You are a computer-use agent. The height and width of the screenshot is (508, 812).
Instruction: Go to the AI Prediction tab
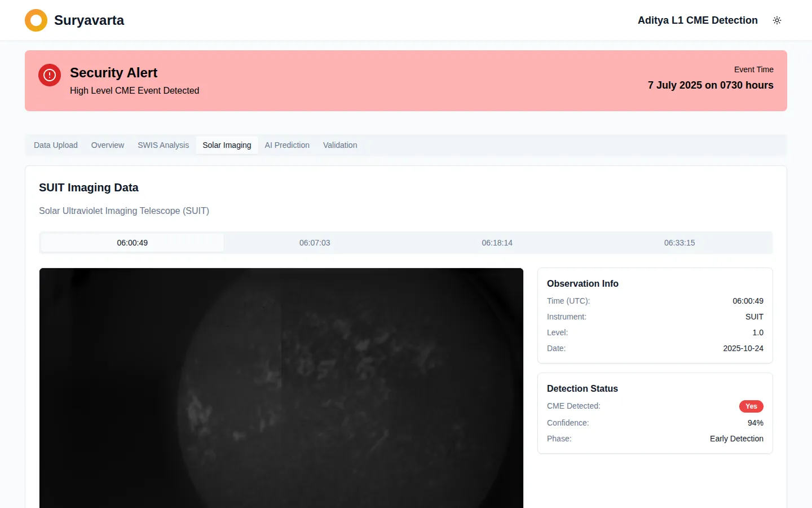coord(287,145)
